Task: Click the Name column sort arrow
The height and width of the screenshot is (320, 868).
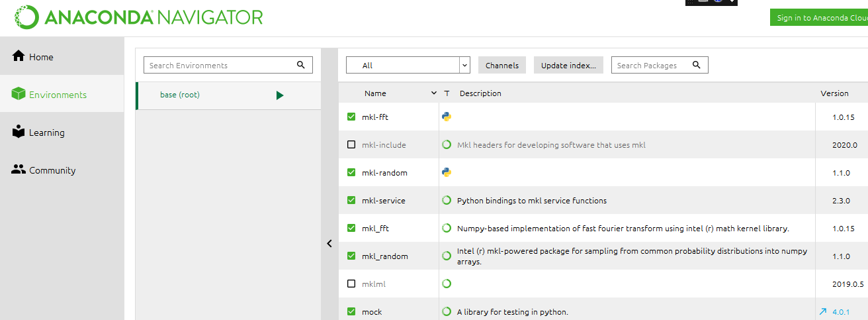Action: pyautogui.click(x=434, y=93)
